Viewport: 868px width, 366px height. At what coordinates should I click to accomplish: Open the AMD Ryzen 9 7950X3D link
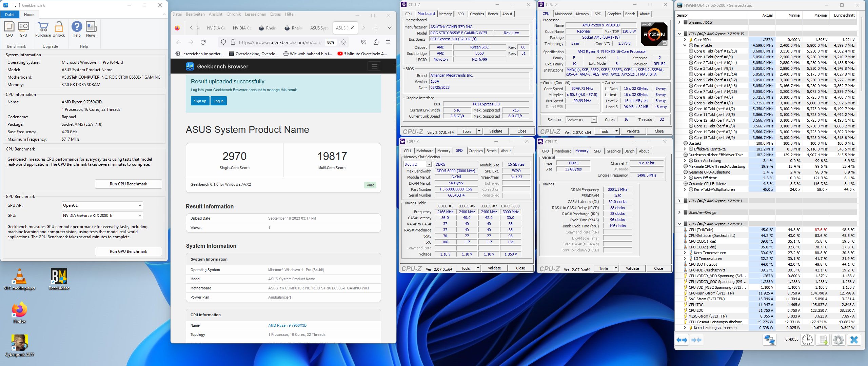[287, 325]
